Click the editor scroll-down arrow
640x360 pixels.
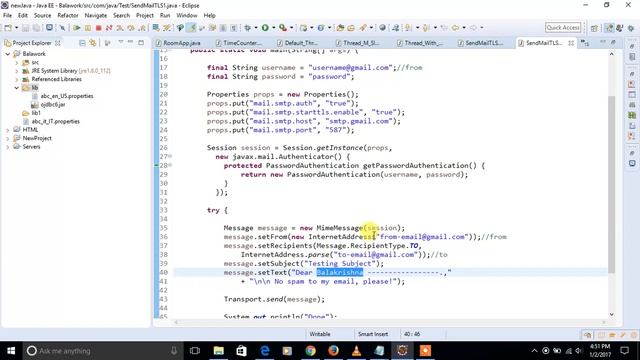tap(611, 314)
